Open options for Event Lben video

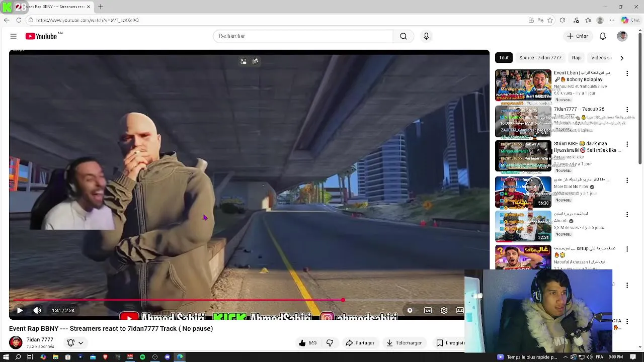point(627,73)
